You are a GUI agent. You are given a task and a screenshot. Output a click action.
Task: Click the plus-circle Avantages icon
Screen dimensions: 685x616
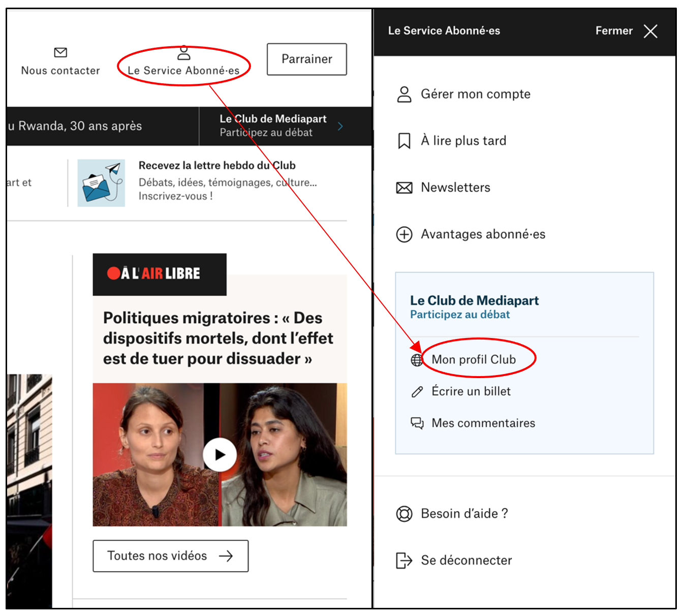(x=404, y=235)
